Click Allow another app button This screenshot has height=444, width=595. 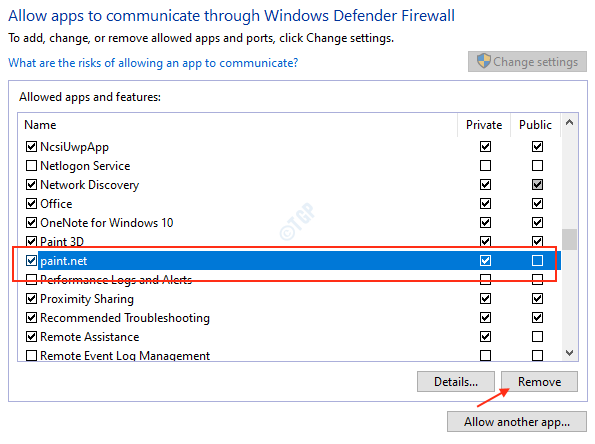click(x=517, y=422)
